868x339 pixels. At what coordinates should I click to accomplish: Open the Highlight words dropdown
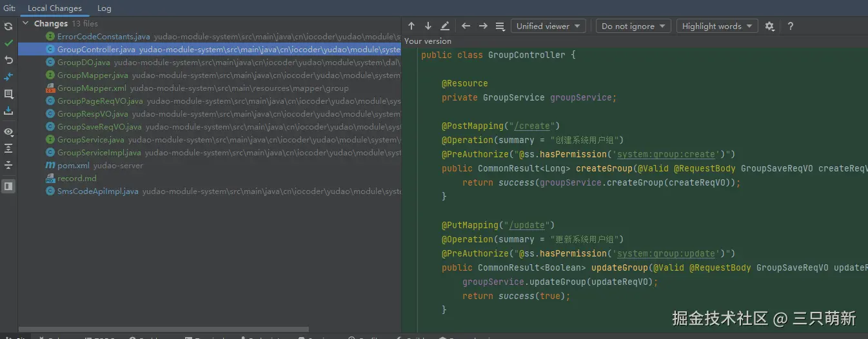pos(717,26)
